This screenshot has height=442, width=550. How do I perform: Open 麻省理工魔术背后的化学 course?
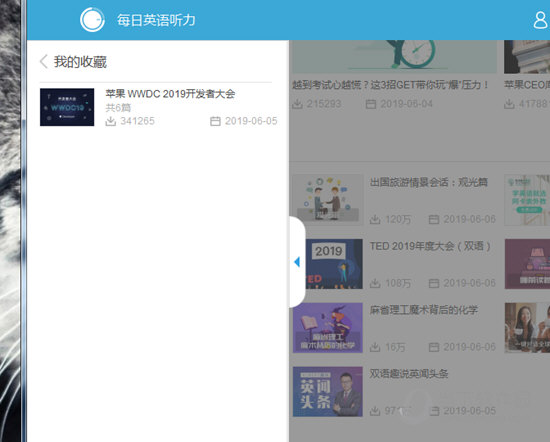click(423, 310)
